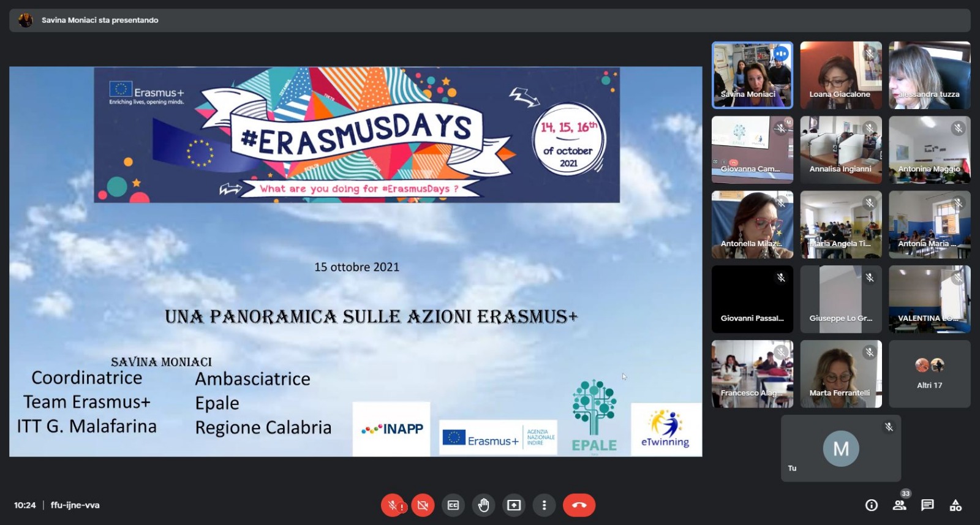The width and height of the screenshot is (980, 525).
Task: Click muted mic icon on Francesco Alag... tile
Action: tap(781, 352)
